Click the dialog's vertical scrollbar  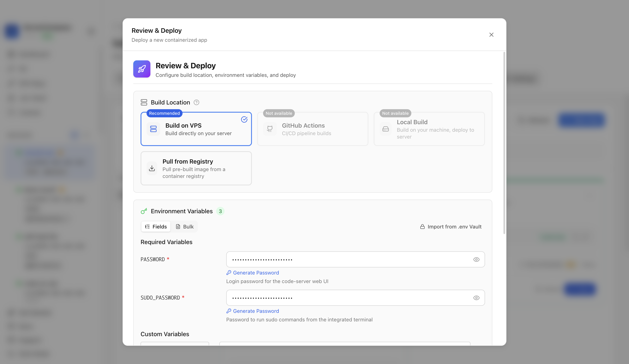504,143
